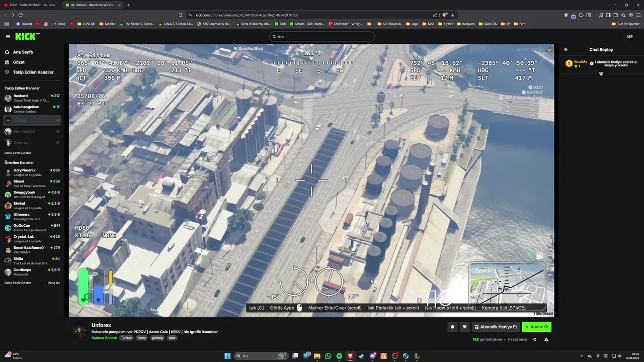Click the Sadece Sohbet category link
Screen dimensions: 644x362
[104, 338]
